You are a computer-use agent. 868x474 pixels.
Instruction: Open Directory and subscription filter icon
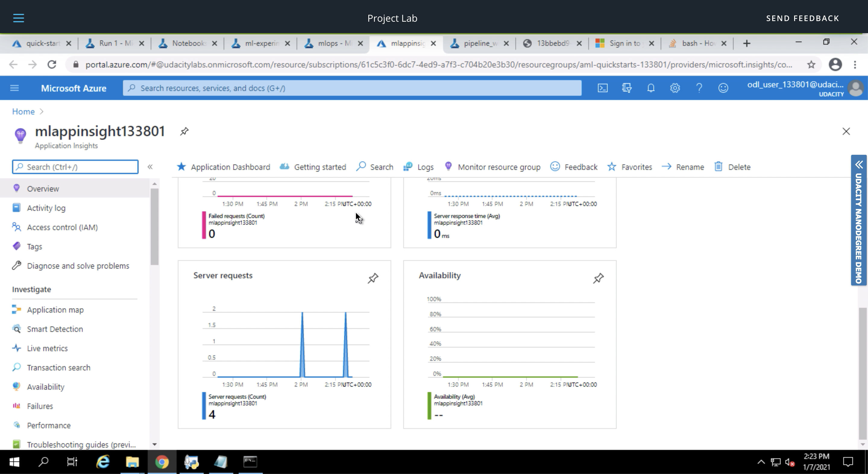click(626, 88)
